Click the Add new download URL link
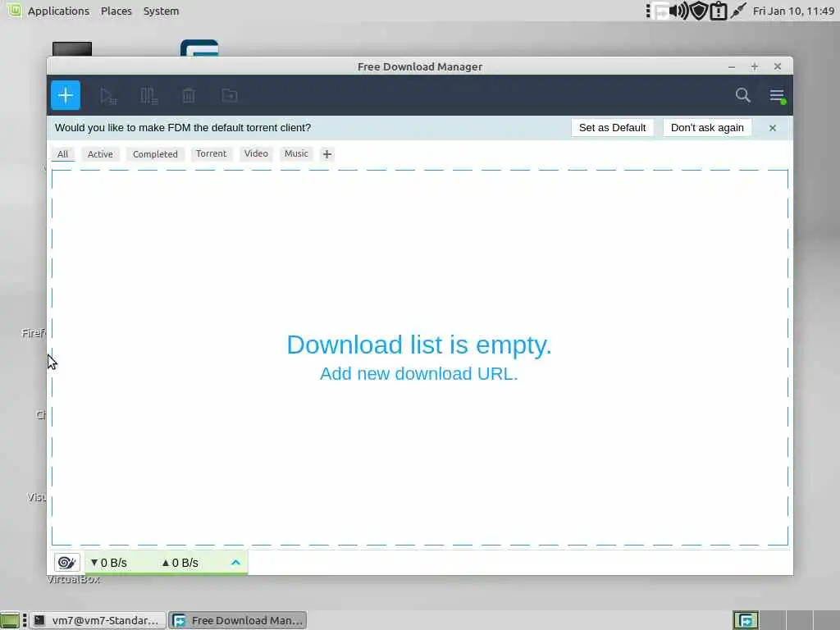This screenshot has width=840, height=630. (x=419, y=373)
